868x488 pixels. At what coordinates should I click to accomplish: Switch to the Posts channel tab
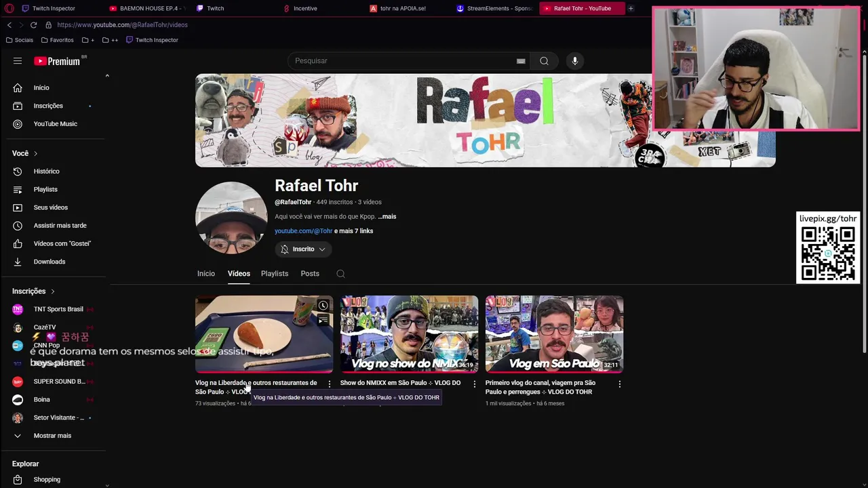point(310,274)
